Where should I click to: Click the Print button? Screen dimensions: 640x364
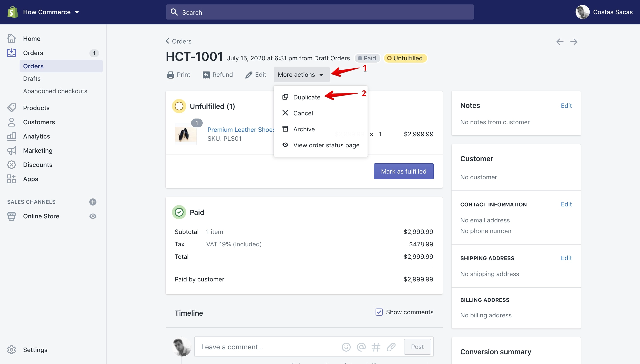click(178, 75)
